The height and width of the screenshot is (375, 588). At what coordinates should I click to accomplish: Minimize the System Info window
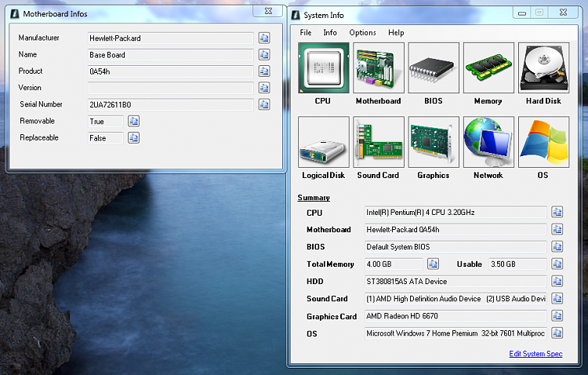[x=522, y=13]
